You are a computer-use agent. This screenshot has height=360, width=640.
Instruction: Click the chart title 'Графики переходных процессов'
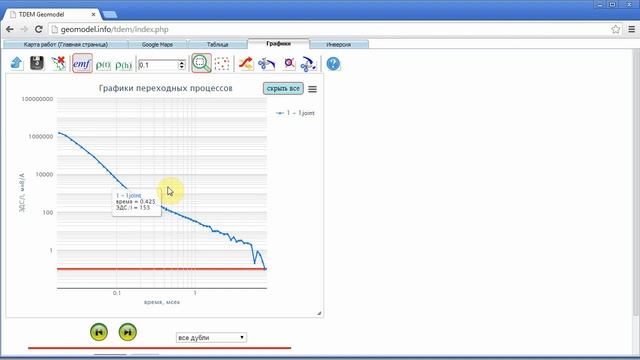coord(166,88)
